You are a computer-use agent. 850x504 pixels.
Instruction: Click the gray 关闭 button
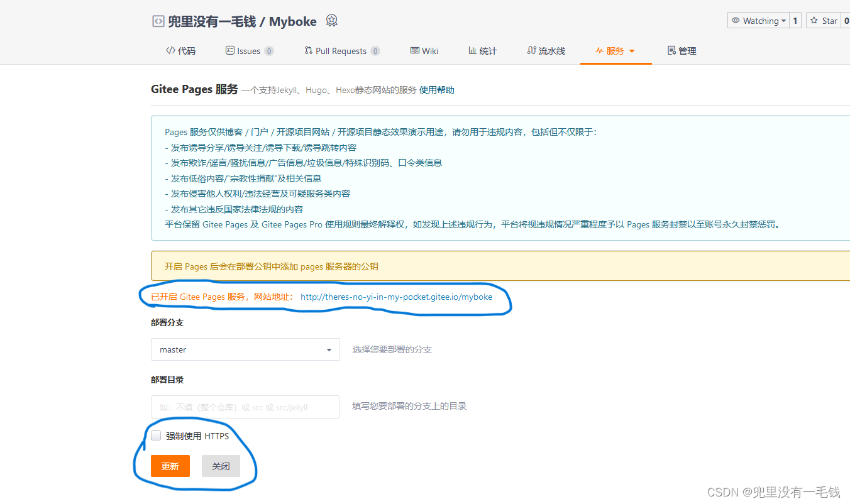(x=221, y=466)
